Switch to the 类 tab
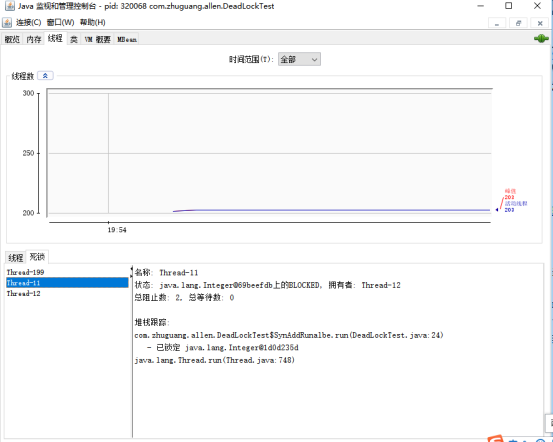 point(74,39)
